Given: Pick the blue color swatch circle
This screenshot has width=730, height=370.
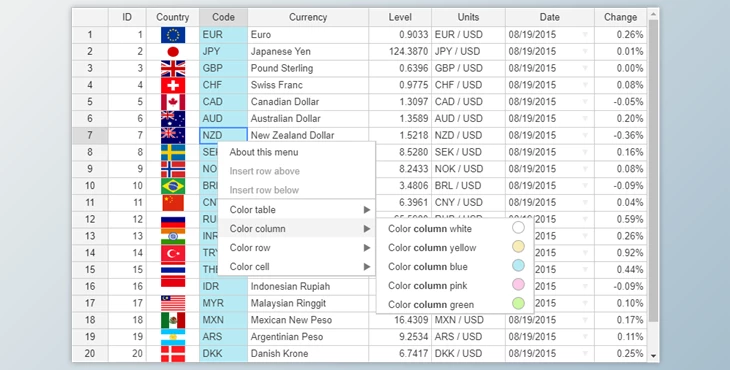Looking at the screenshot, I should click(x=518, y=266).
